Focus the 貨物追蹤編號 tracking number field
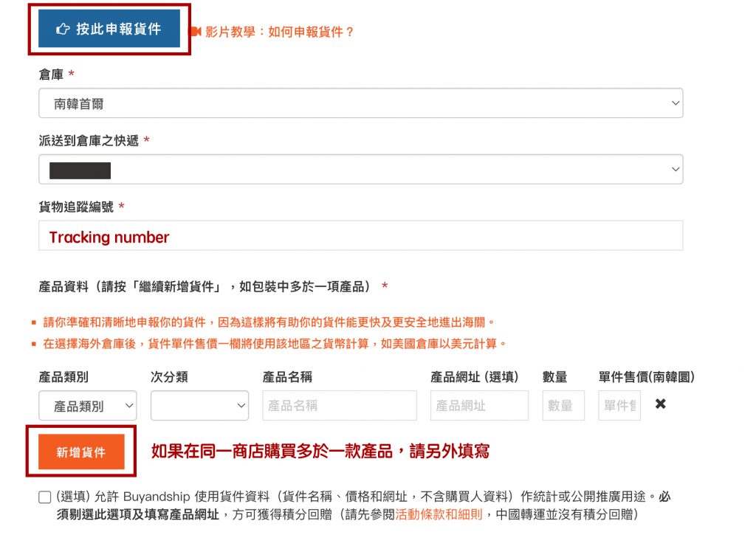 [x=360, y=236]
